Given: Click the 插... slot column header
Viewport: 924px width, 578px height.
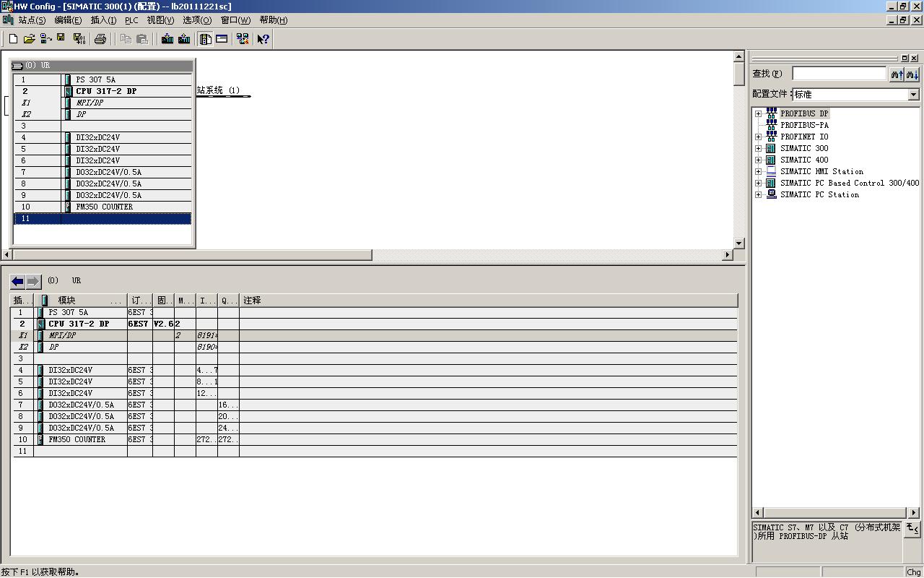Looking at the screenshot, I should [x=23, y=301].
